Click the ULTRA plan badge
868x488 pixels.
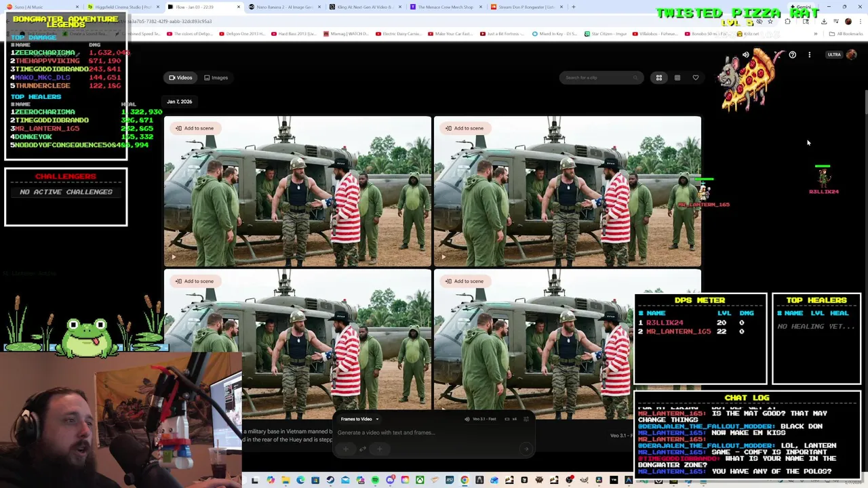tap(834, 55)
